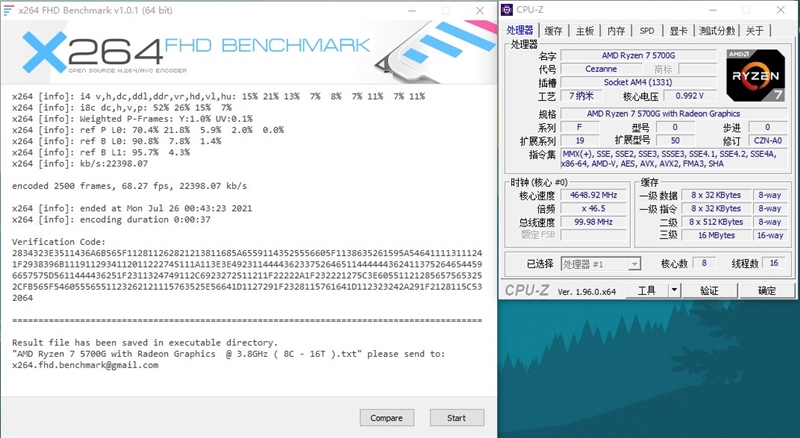Click the empty 额定 FSB field

tap(593, 235)
